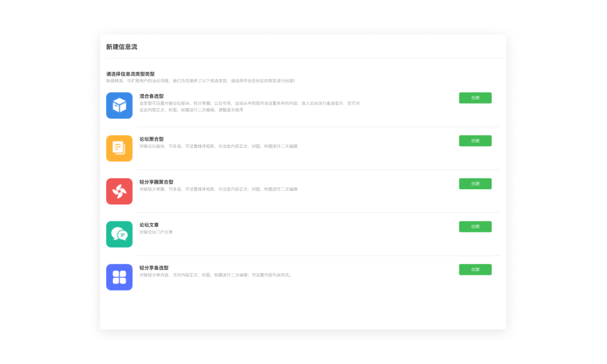
Task: Create a 论坛文章 feed
Action: coord(475,227)
